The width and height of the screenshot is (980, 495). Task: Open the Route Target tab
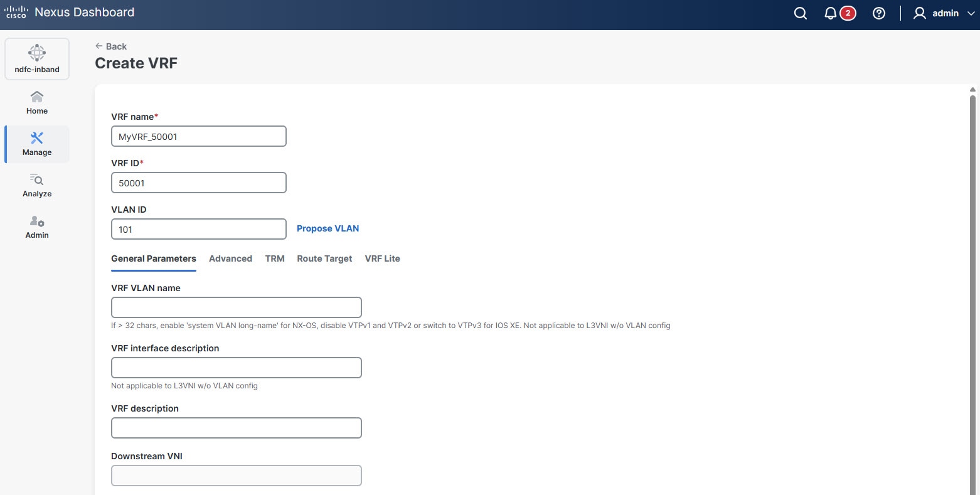coord(324,258)
